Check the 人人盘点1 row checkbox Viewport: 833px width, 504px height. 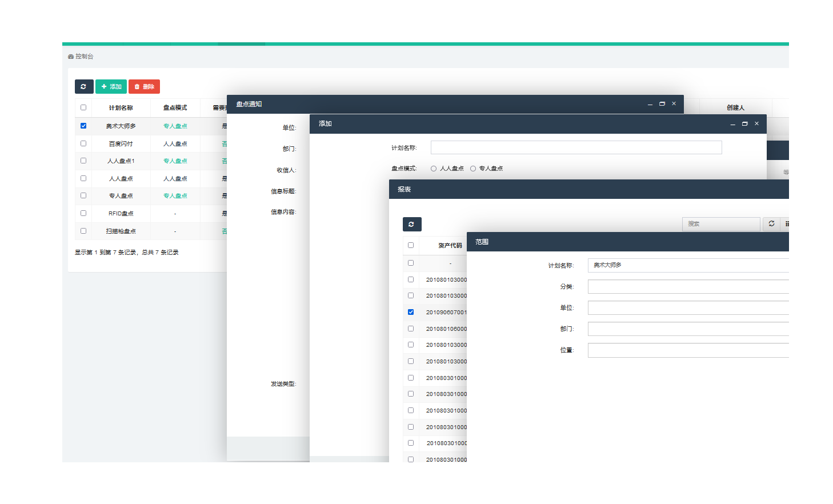coord(83,161)
